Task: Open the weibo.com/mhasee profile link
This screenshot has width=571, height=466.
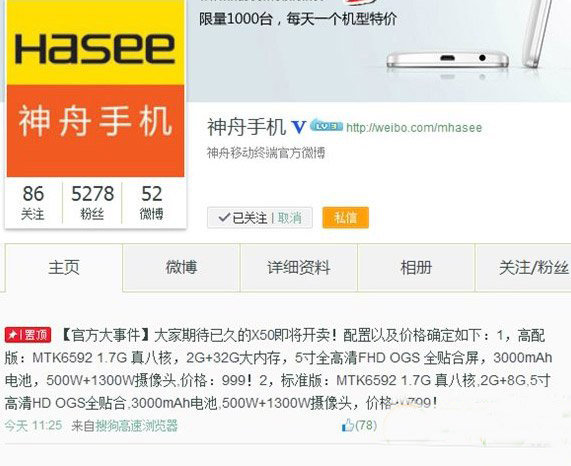Action: (414, 127)
